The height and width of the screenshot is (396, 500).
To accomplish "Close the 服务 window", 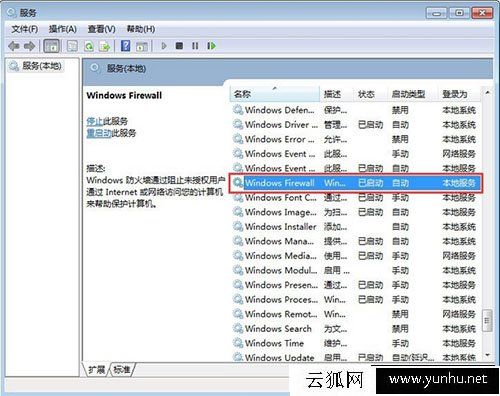I will (482, 13).
